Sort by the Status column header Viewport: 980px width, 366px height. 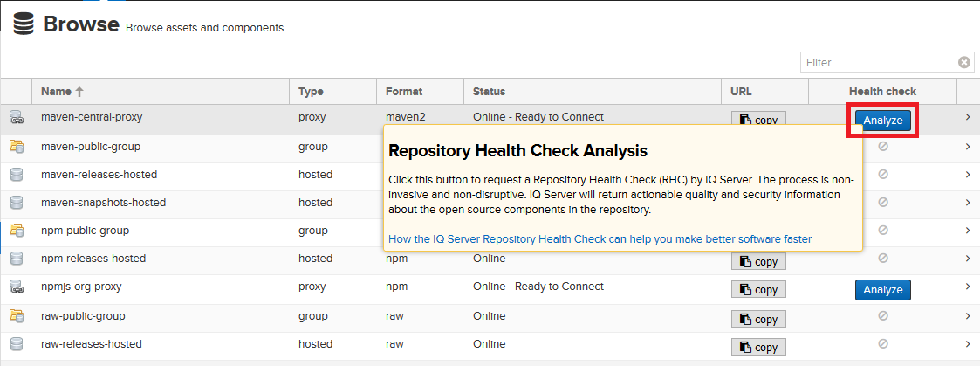click(489, 92)
